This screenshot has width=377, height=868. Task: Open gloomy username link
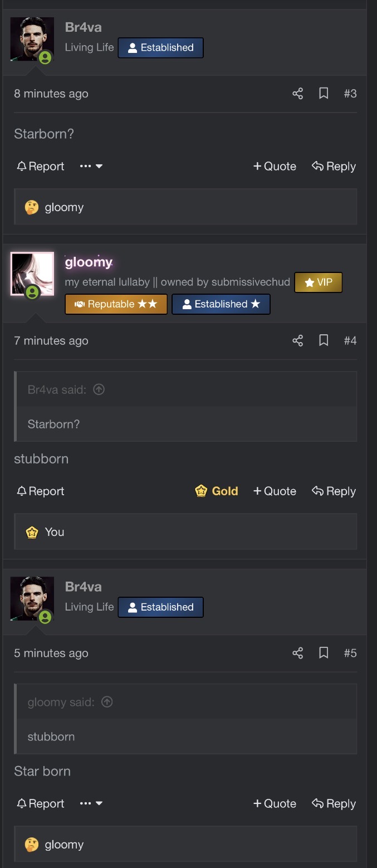click(89, 261)
